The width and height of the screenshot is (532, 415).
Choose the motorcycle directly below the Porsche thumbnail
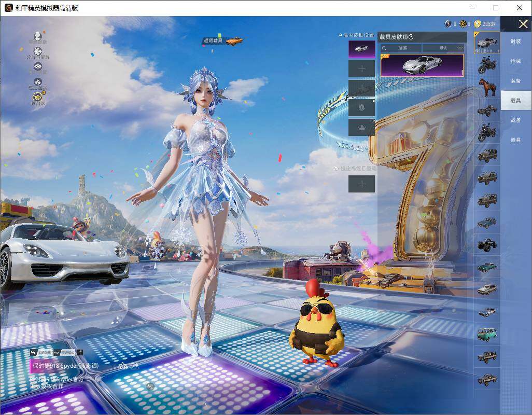(487, 65)
